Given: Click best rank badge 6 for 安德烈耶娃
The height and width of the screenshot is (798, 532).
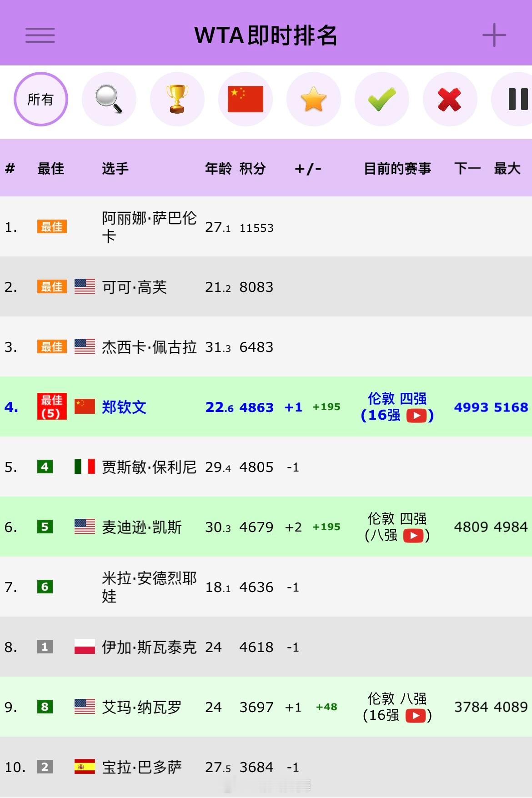Looking at the screenshot, I should 45,587.
